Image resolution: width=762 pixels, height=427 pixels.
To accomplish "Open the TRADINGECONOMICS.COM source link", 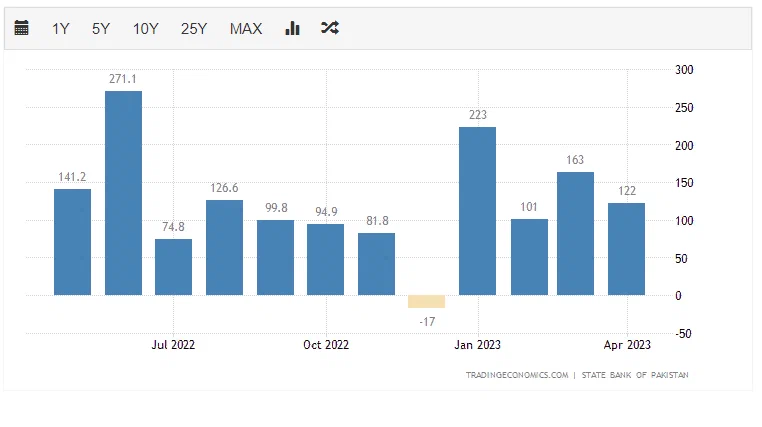I will [x=516, y=375].
